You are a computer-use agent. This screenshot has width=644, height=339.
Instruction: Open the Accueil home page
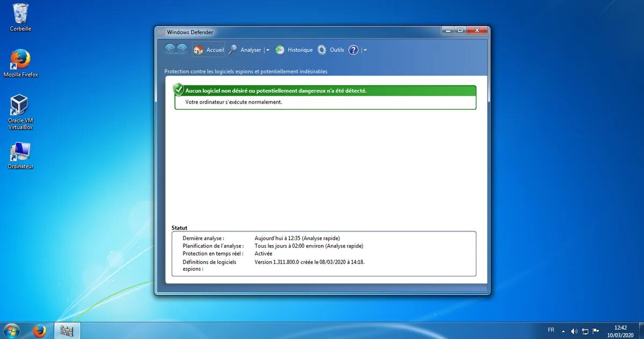click(x=209, y=49)
